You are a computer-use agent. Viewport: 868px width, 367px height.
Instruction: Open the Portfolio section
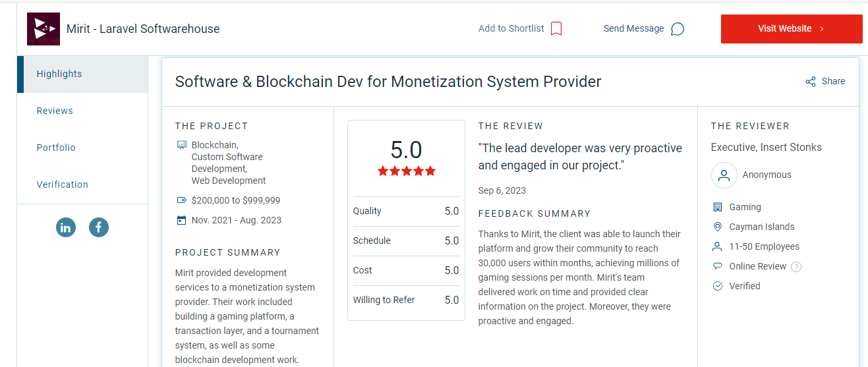[56, 148]
